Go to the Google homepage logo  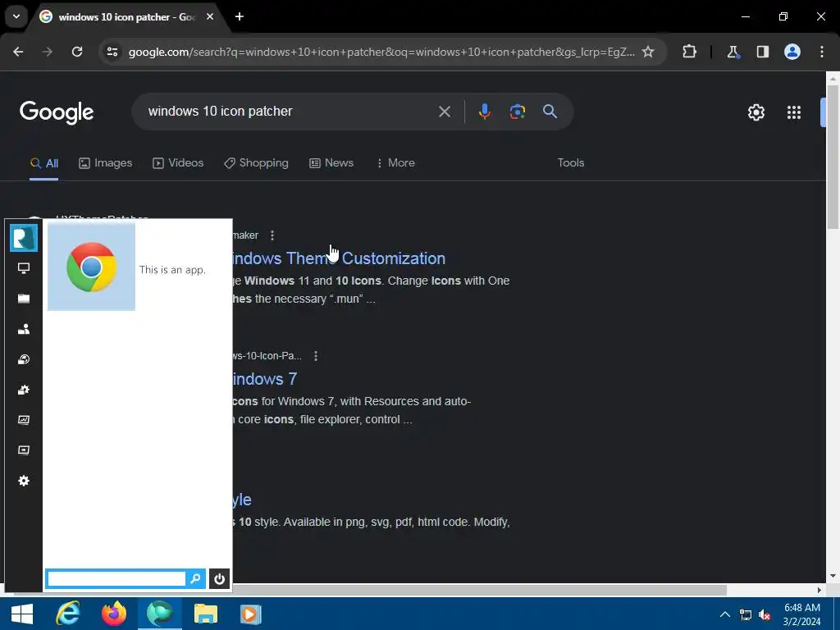pyautogui.click(x=57, y=112)
